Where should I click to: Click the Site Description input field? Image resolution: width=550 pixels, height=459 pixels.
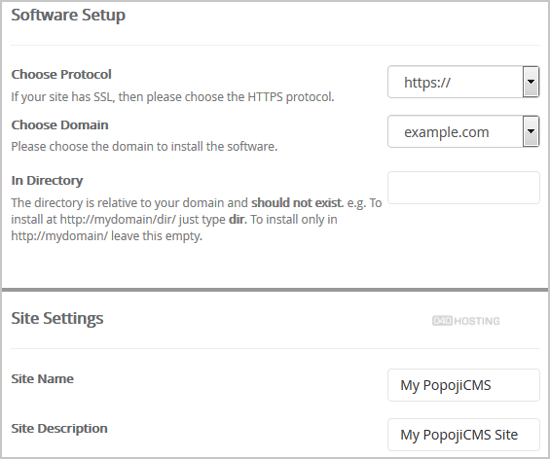pyautogui.click(x=463, y=434)
